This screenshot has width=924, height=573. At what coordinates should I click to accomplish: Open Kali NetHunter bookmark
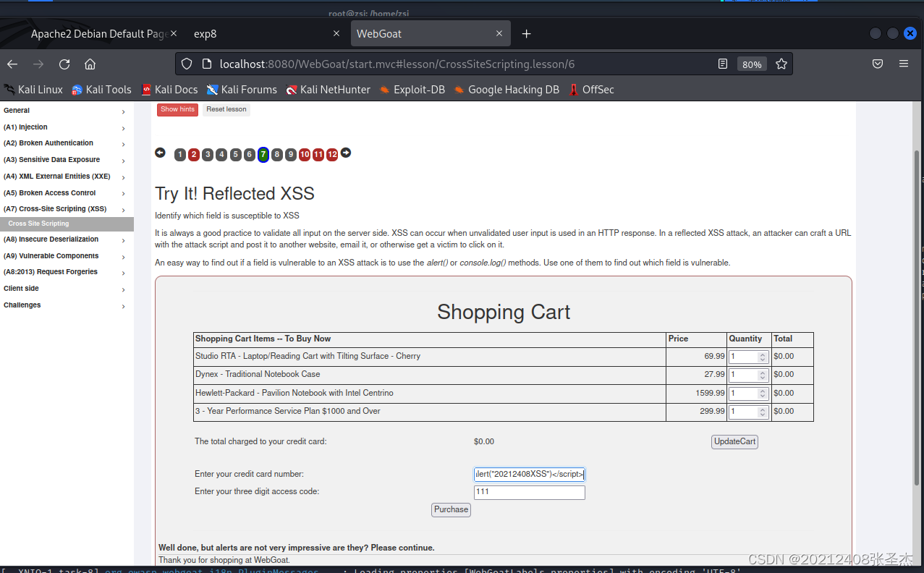[x=328, y=90]
